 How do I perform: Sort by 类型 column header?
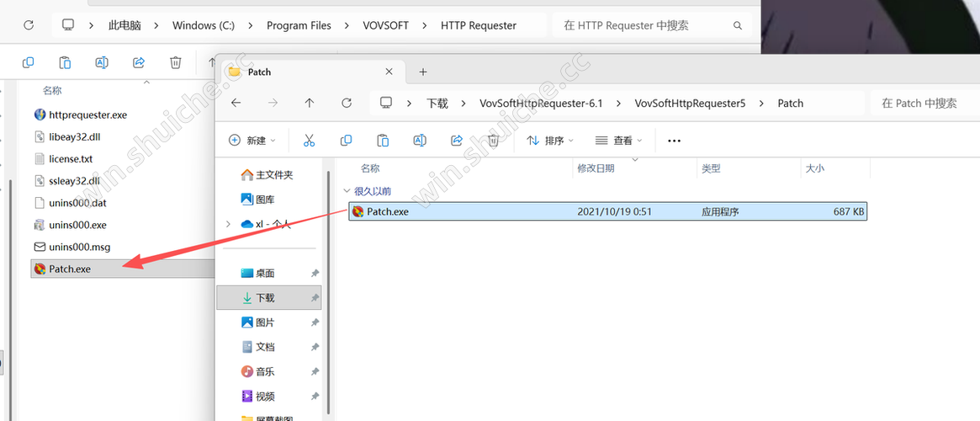(x=712, y=168)
